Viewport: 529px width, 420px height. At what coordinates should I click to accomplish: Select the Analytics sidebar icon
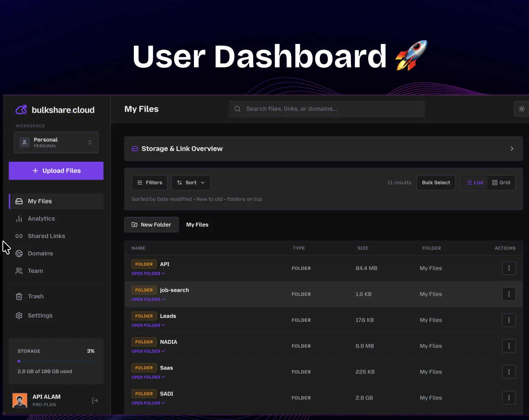(x=19, y=218)
